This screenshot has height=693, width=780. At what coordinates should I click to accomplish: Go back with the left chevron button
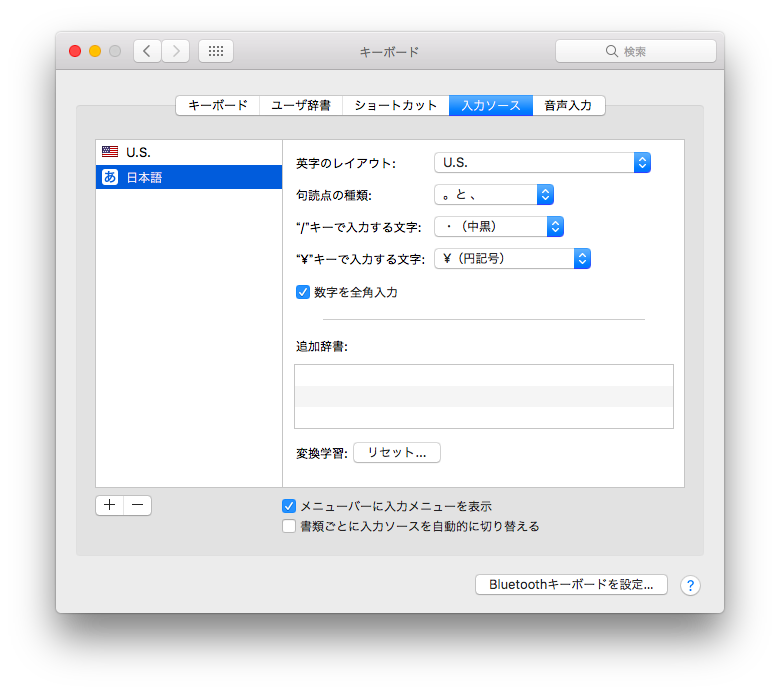point(147,51)
